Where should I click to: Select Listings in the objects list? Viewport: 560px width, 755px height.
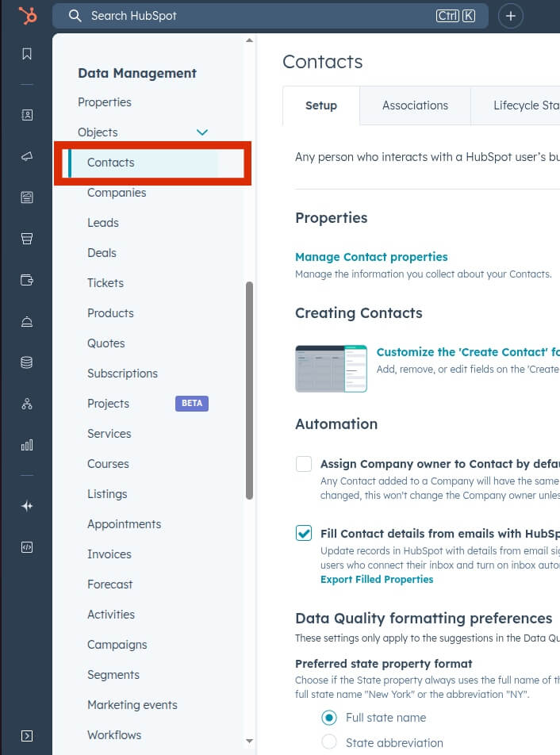[x=107, y=494]
